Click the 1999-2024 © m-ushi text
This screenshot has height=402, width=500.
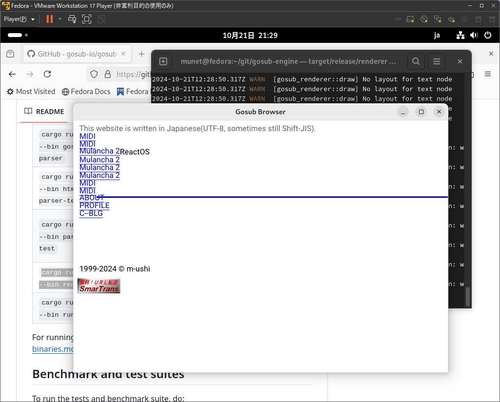pyautogui.click(x=115, y=269)
